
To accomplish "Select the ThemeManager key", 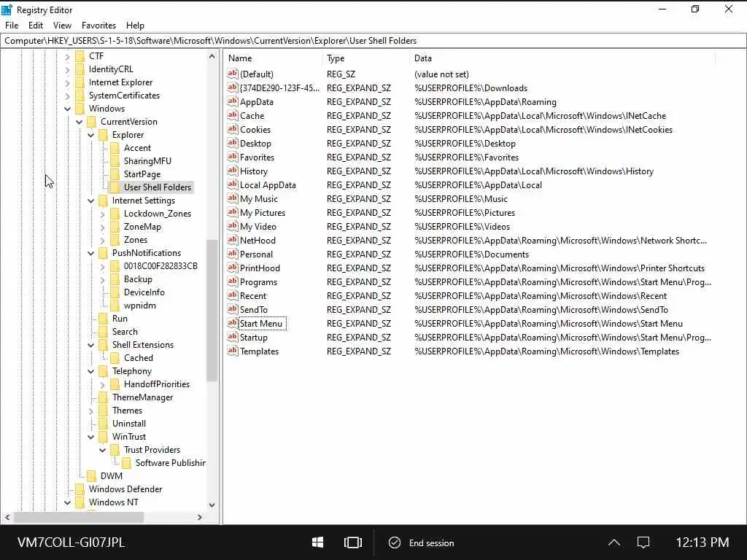I will [x=142, y=397].
